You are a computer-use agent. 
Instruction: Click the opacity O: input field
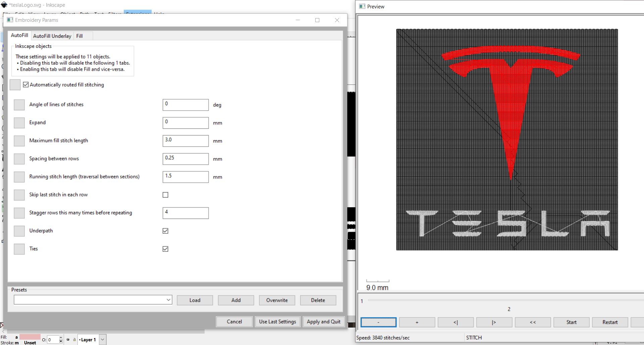pyautogui.click(x=53, y=340)
